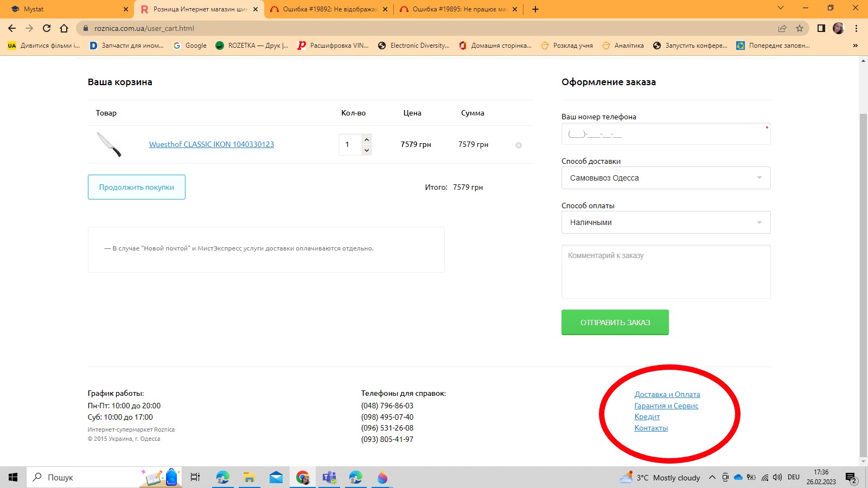Switch to the Mystat tab
868x488 pixels.
[65, 9]
